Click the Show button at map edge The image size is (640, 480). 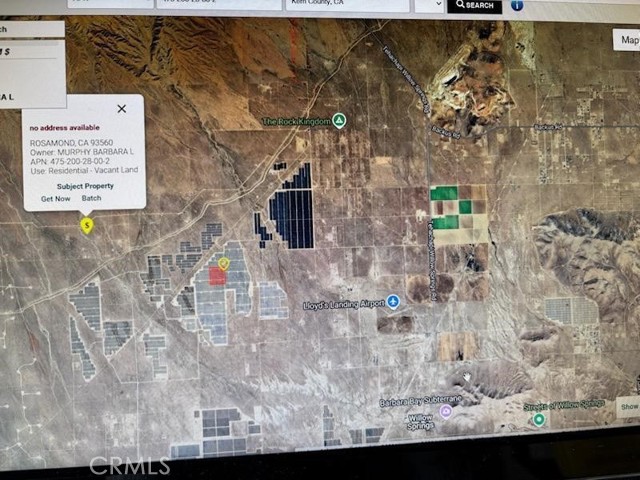click(627, 406)
